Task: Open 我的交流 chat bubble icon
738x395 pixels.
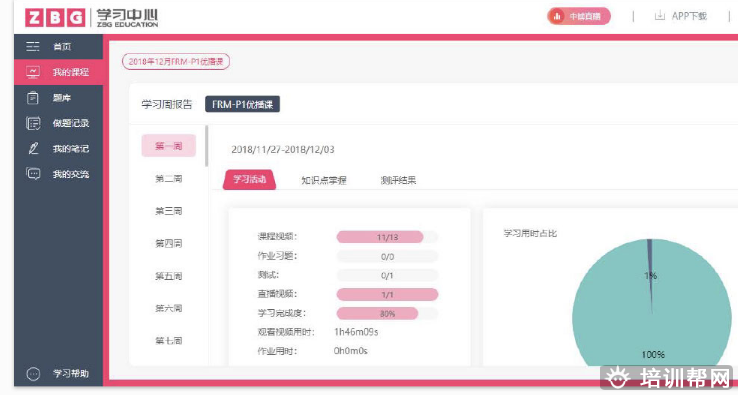Action: [x=33, y=174]
